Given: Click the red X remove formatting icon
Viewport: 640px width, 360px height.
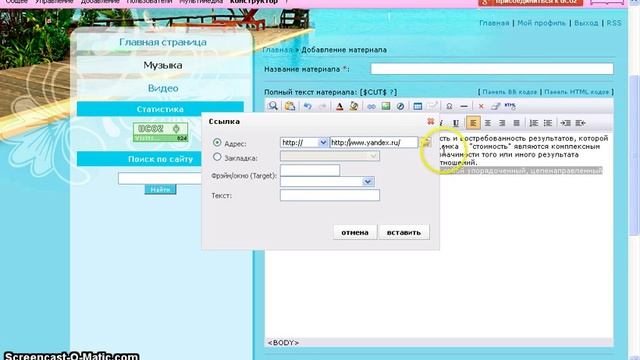Looking at the screenshot, I should (x=481, y=106).
